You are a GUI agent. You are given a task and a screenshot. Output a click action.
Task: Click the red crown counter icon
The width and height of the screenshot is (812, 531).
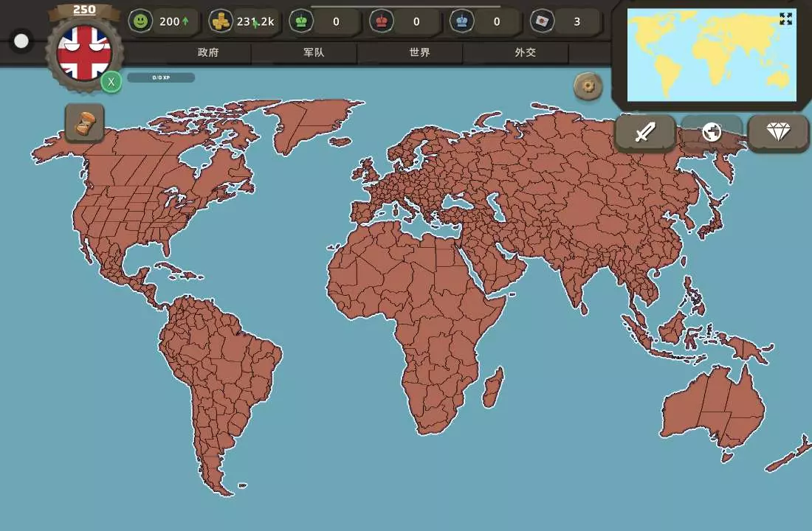(382, 21)
